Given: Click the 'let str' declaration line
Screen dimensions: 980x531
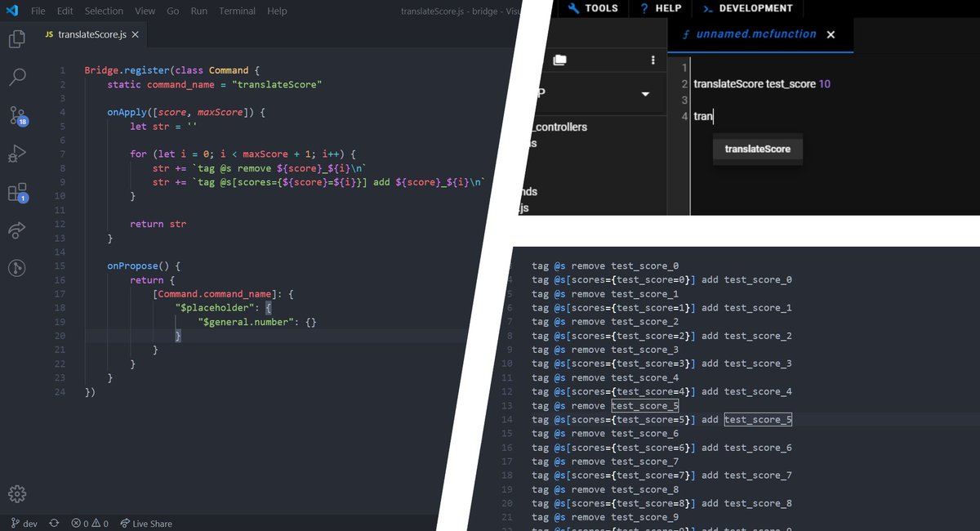Looking at the screenshot, I should [164, 127].
